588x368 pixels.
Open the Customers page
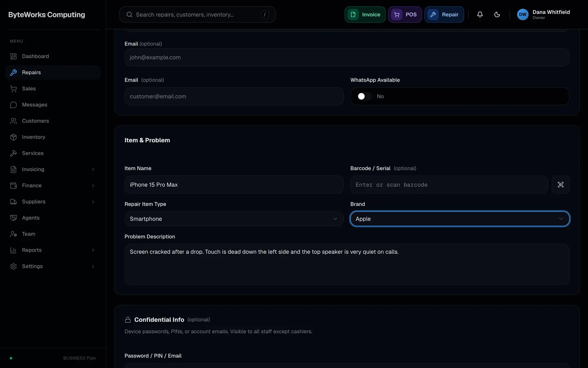(x=53, y=121)
